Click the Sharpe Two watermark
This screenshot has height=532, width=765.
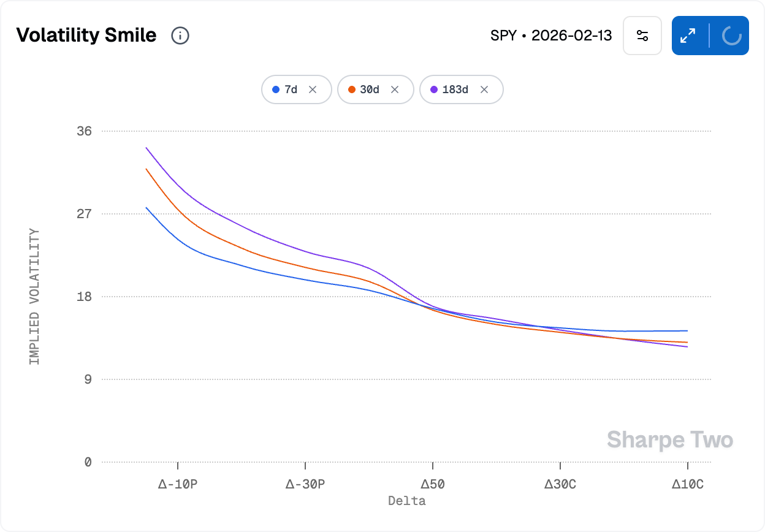[669, 439]
